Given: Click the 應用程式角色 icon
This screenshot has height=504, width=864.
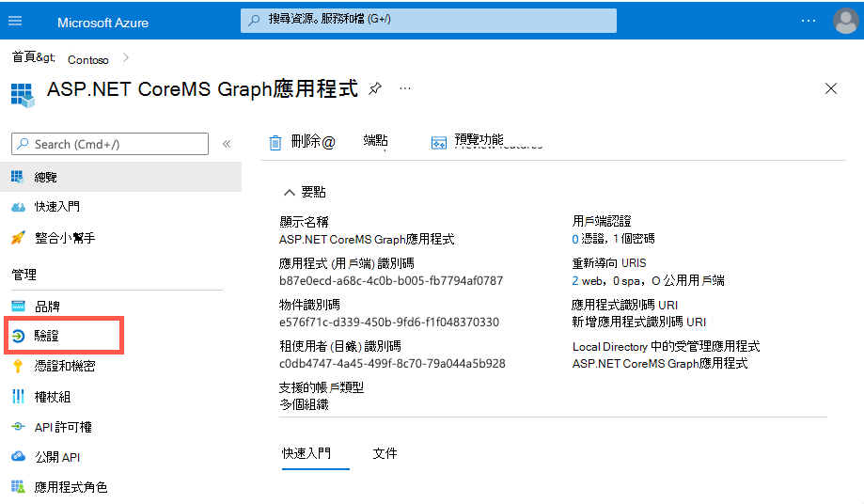Looking at the screenshot, I should click(18, 487).
